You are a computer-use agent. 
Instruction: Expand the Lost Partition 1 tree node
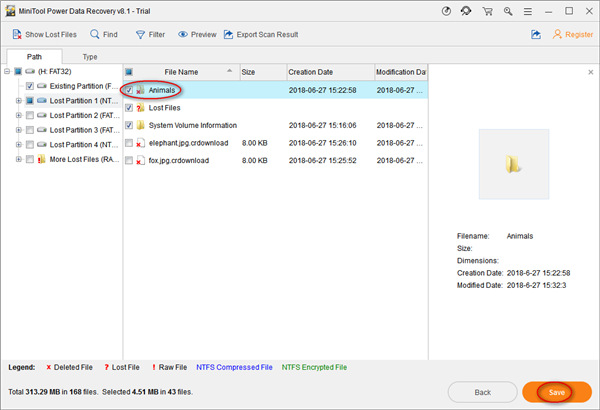coord(18,101)
